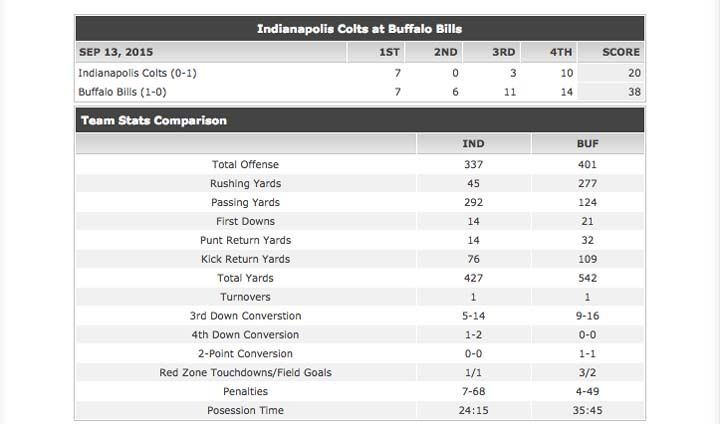
Task: Click the IND column header
Action: [x=473, y=144]
